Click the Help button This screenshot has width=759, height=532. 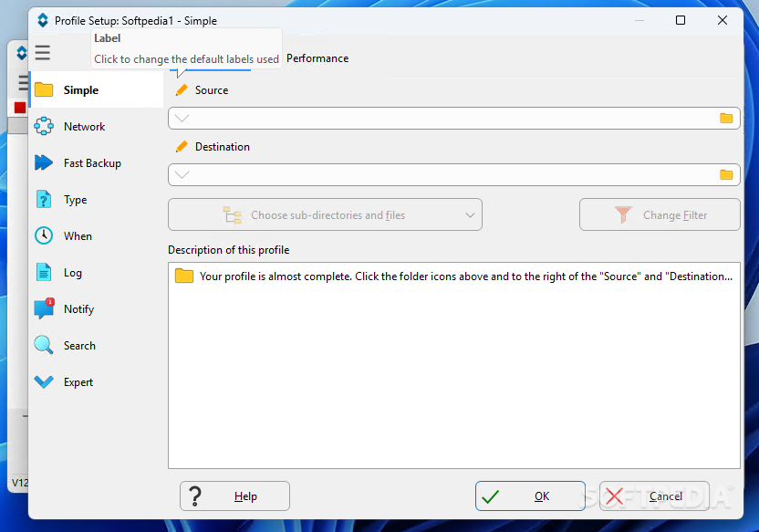pyautogui.click(x=234, y=495)
